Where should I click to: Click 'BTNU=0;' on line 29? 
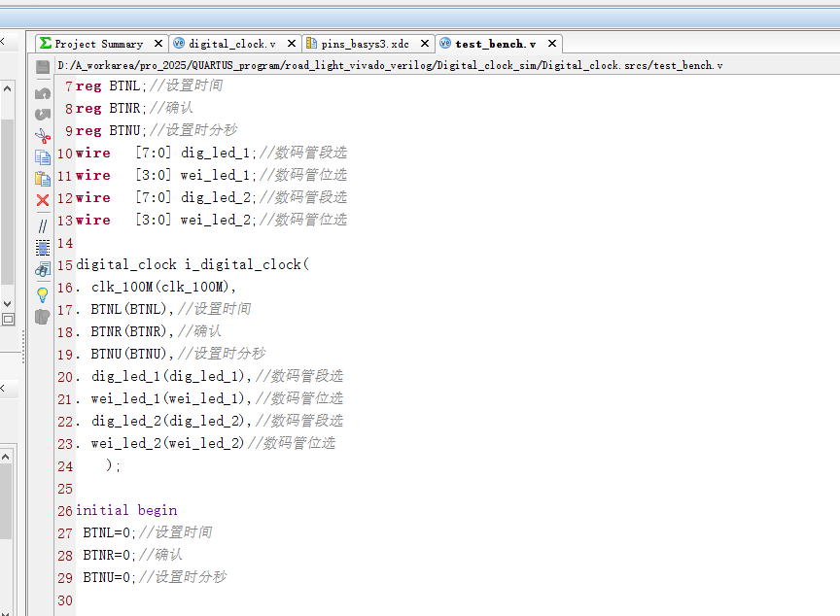(109, 578)
